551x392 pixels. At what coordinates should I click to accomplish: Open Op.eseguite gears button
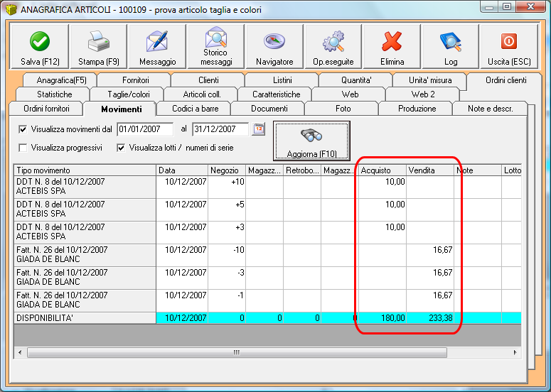coord(333,46)
